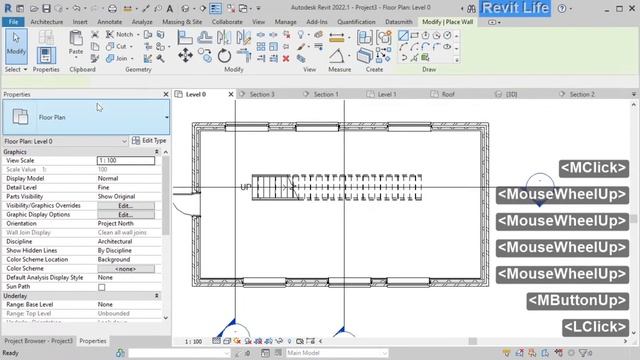This screenshot has height=360, width=640.
Task: Click the Detail Level value Fine
Action: (103, 188)
